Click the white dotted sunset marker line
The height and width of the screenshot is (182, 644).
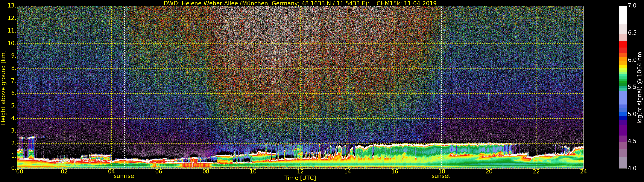(441, 87)
